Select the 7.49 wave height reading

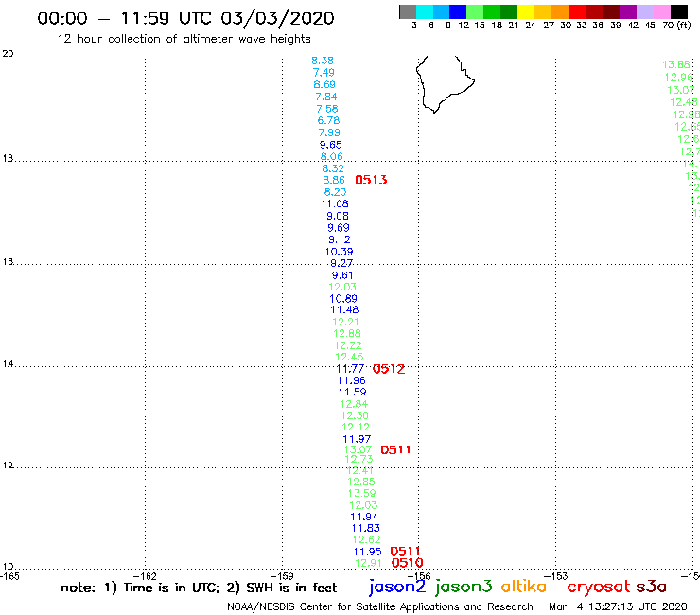[x=324, y=72]
